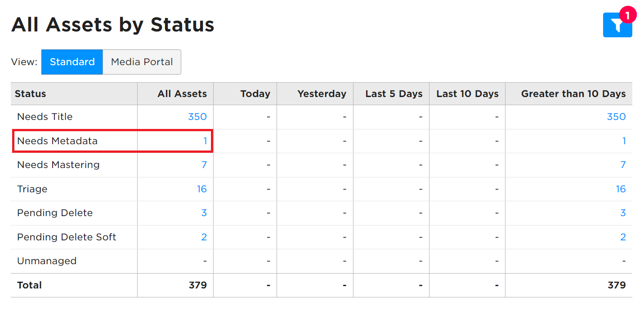Open Triage All Assets count 16
Viewport: 644px width, 310px height.
(202, 189)
